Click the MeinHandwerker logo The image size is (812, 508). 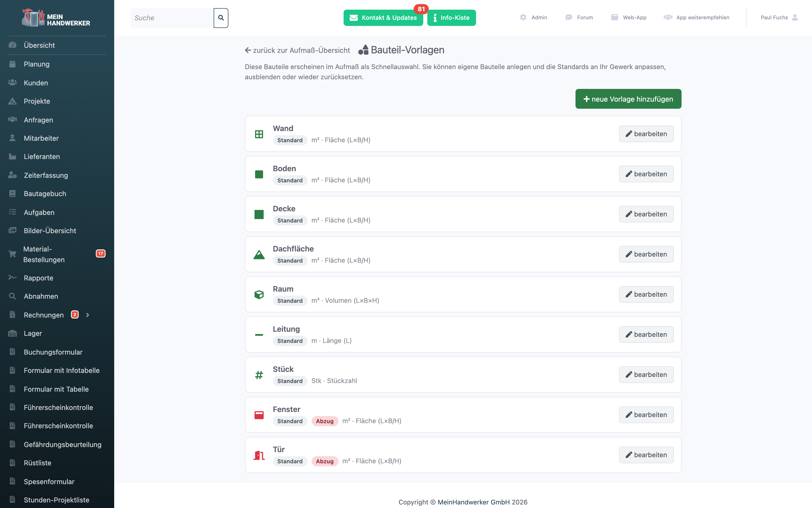[56, 18]
